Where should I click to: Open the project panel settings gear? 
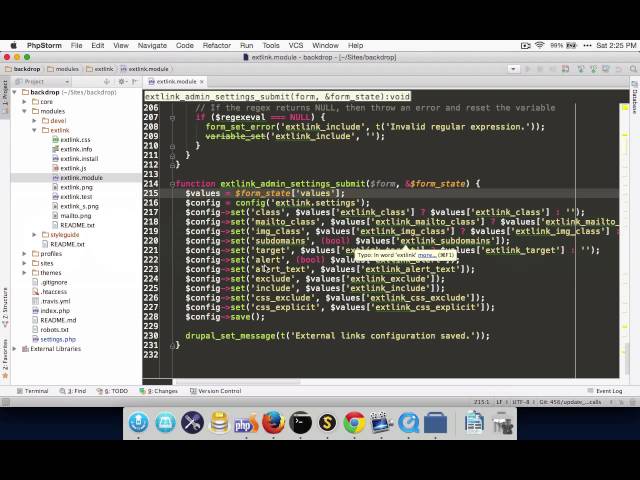point(121,82)
